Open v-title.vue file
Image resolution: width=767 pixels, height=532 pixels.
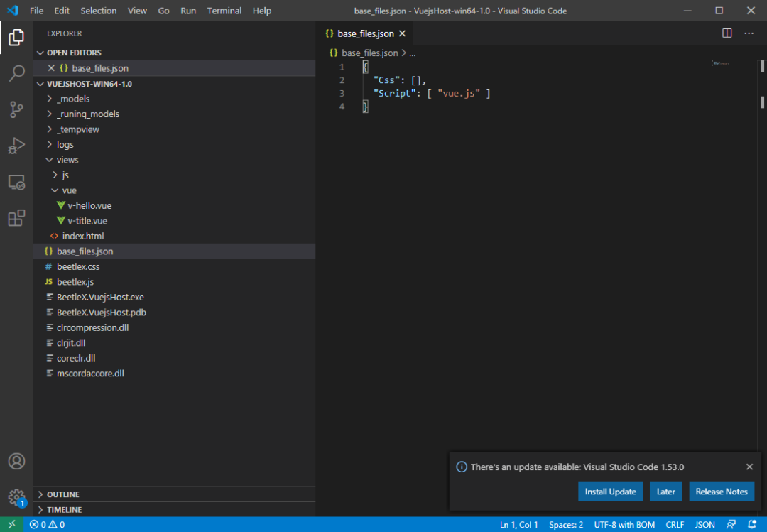click(x=174, y=221)
